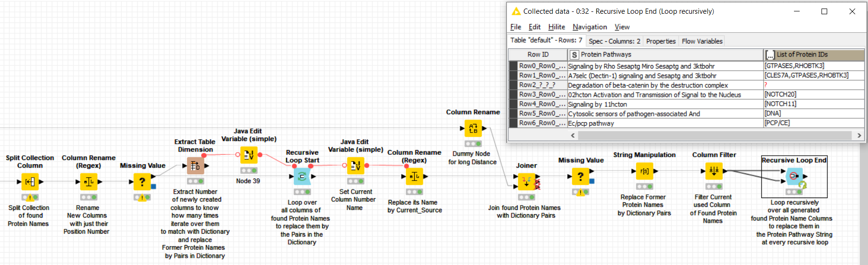The height and width of the screenshot is (265, 868).
Task: Click the Column Rename dummy node
Action: [473, 128]
